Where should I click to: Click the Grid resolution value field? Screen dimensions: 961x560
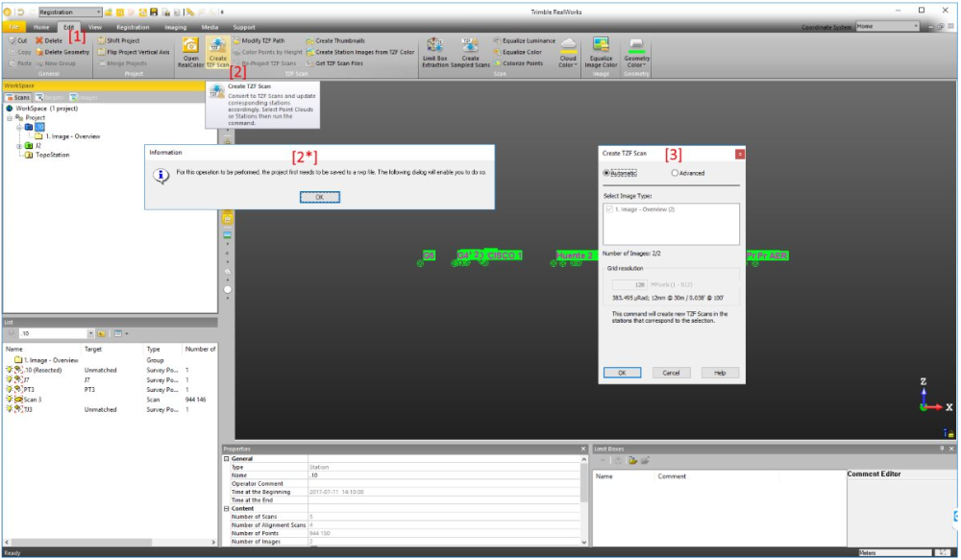629,284
